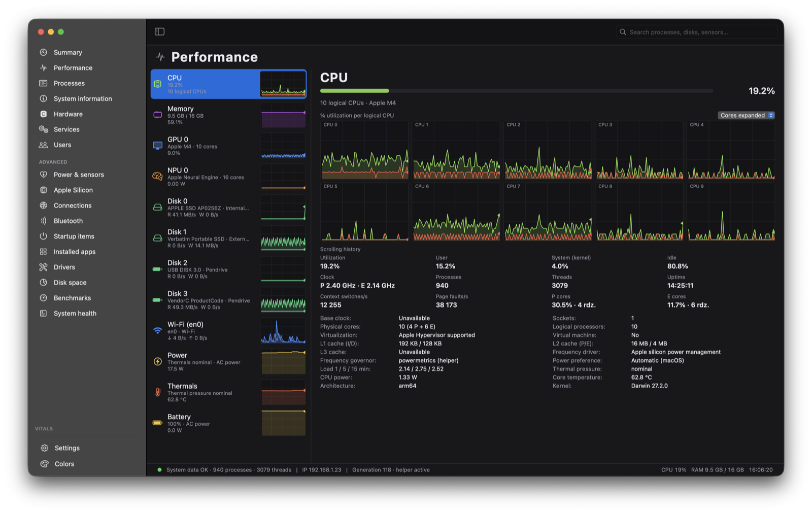Open Hardware via its chip icon
The height and width of the screenshot is (513, 812).
[44, 114]
